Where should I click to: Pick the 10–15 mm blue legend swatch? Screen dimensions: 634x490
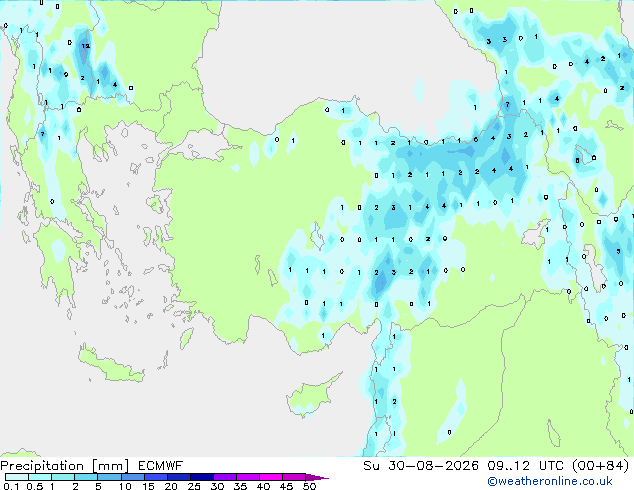[132, 477]
